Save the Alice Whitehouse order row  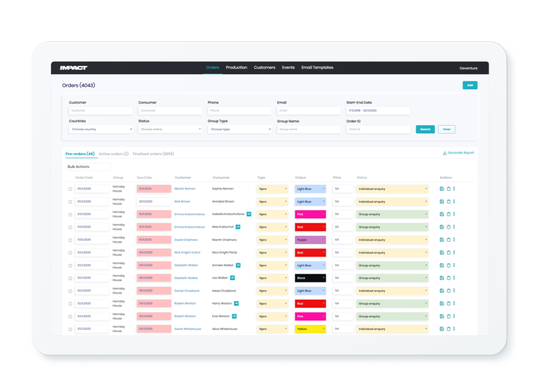coord(442,329)
